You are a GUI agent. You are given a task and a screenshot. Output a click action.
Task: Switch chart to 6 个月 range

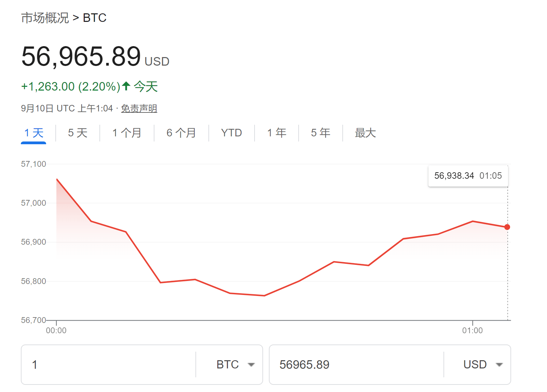click(181, 133)
